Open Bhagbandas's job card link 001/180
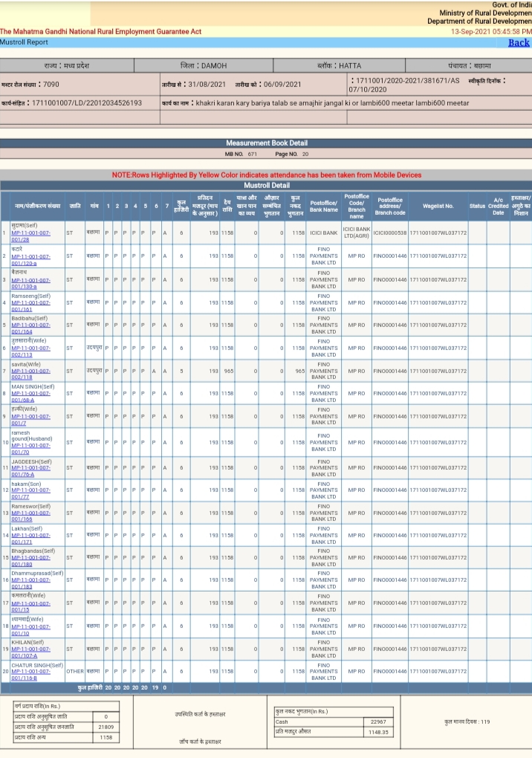 (30, 561)
